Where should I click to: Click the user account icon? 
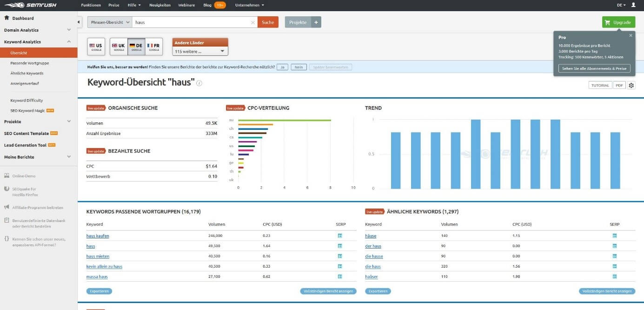tap(633, 5)
